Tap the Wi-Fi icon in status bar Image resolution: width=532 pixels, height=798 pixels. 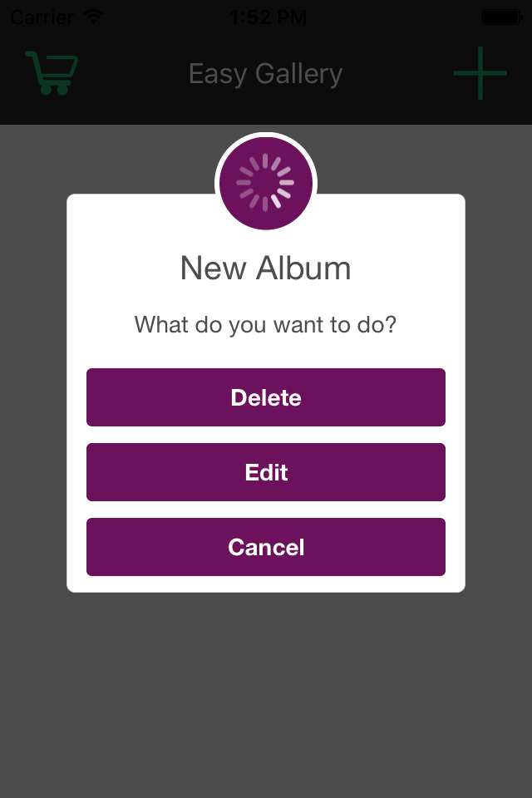[94, 17]
